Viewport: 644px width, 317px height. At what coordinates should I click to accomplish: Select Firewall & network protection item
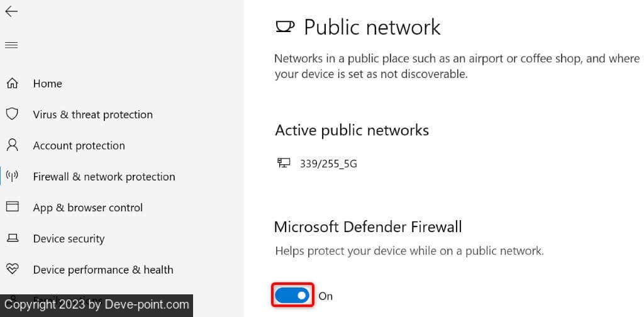tap(104, 177)
